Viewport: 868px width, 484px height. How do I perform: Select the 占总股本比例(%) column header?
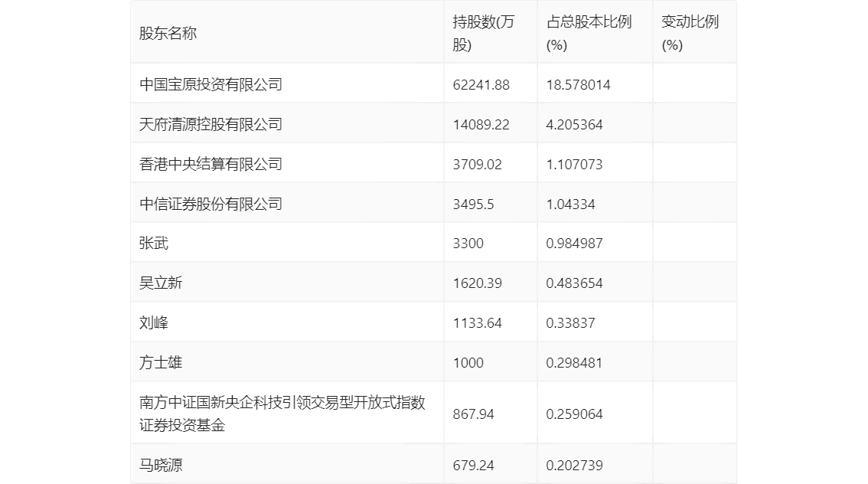coord(589,33)
